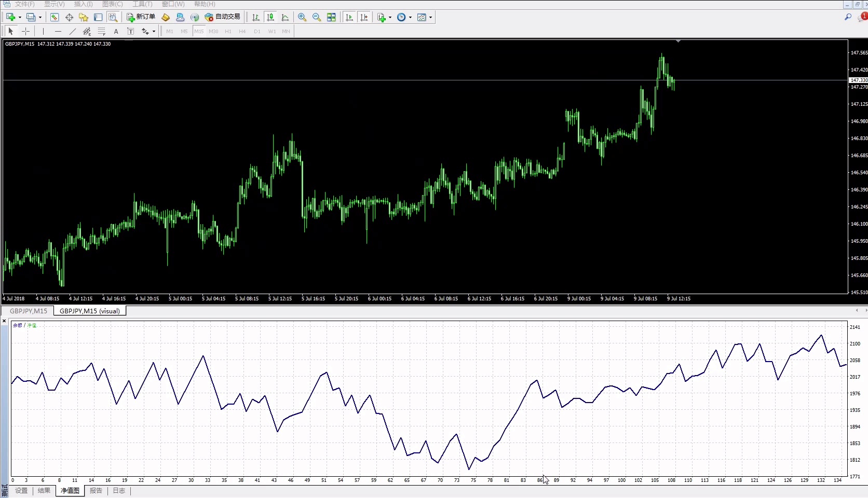Open the 结果 results tester tab
This screenshot has height=498, width=868.
(x=44, y=491)
